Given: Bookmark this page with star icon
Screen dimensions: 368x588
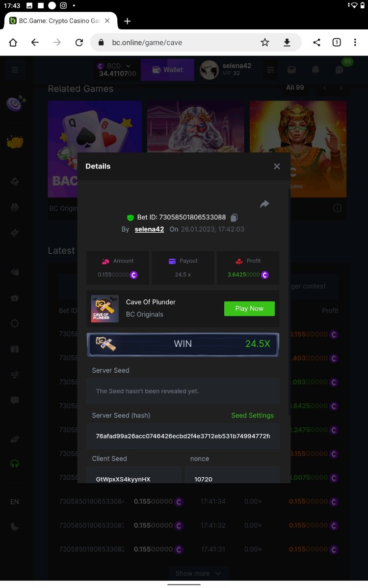Looking at the screenshot, I should (265, 43).
